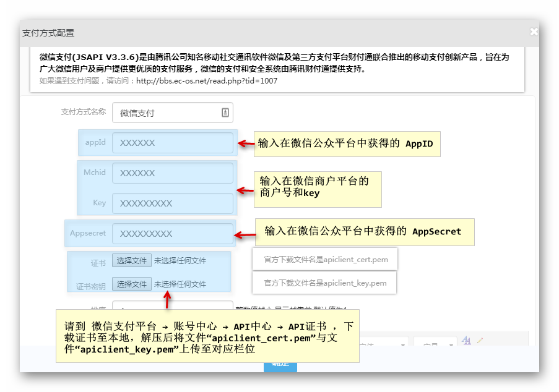Focus the 支付方式名称 input field
The image size is (559, 392).
173,113
